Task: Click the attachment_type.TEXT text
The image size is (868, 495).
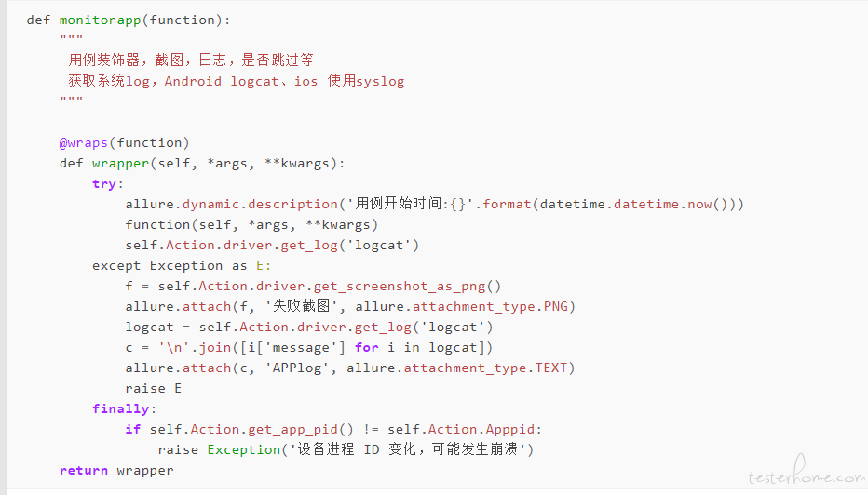Action: click(485, 368)
